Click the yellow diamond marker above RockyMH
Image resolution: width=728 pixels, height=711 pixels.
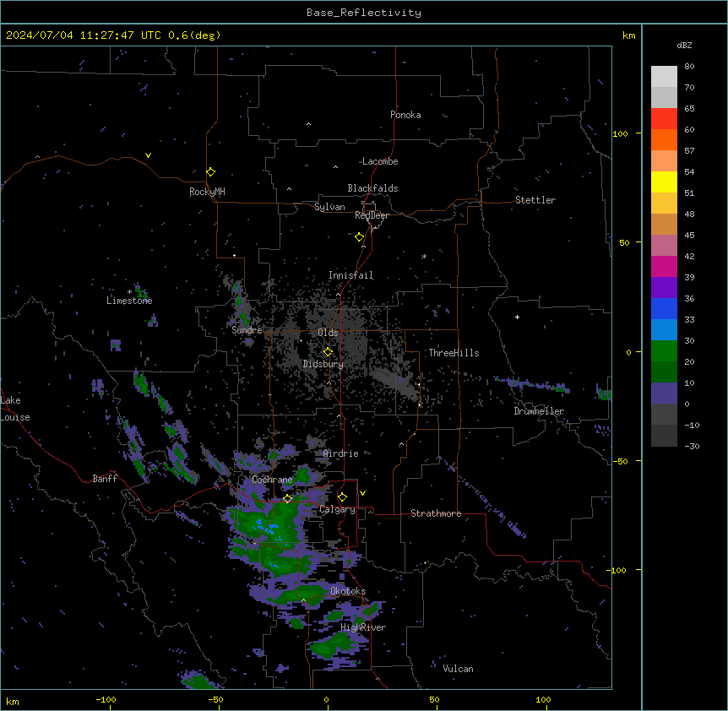tap(211, 172)
